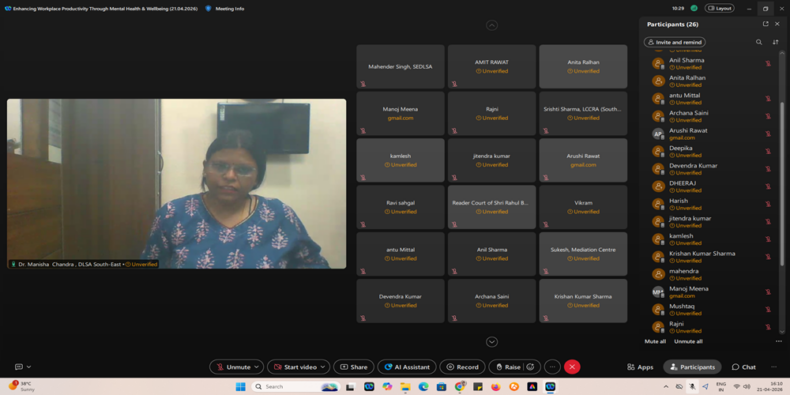The height and width of the screenshot is (395, 790).
Task: Go to previous page of video grid
Action: pos(492,25)
